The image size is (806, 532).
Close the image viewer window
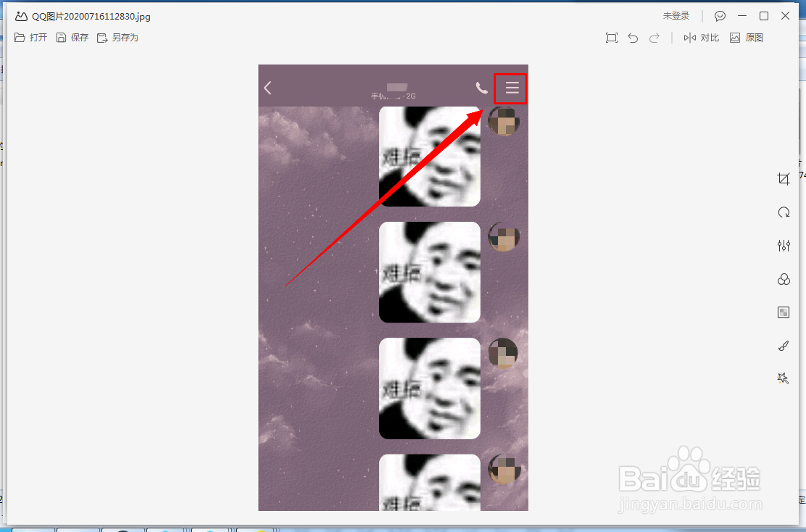(x=785, y=16)
